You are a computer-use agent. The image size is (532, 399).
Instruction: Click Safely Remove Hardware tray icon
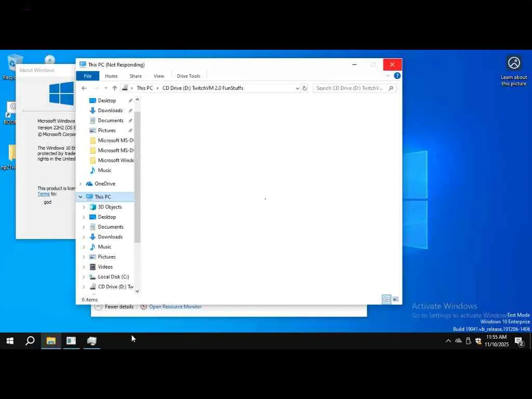[469, 341]
